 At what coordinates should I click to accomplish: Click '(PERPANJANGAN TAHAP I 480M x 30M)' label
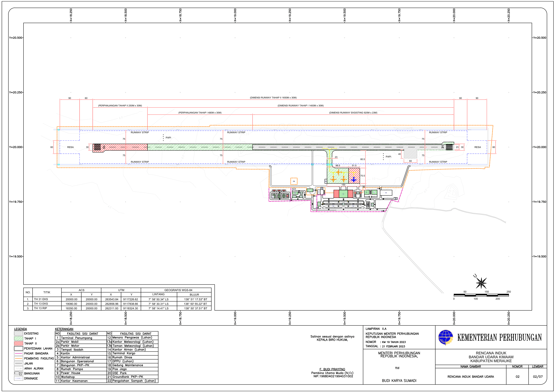200,113
